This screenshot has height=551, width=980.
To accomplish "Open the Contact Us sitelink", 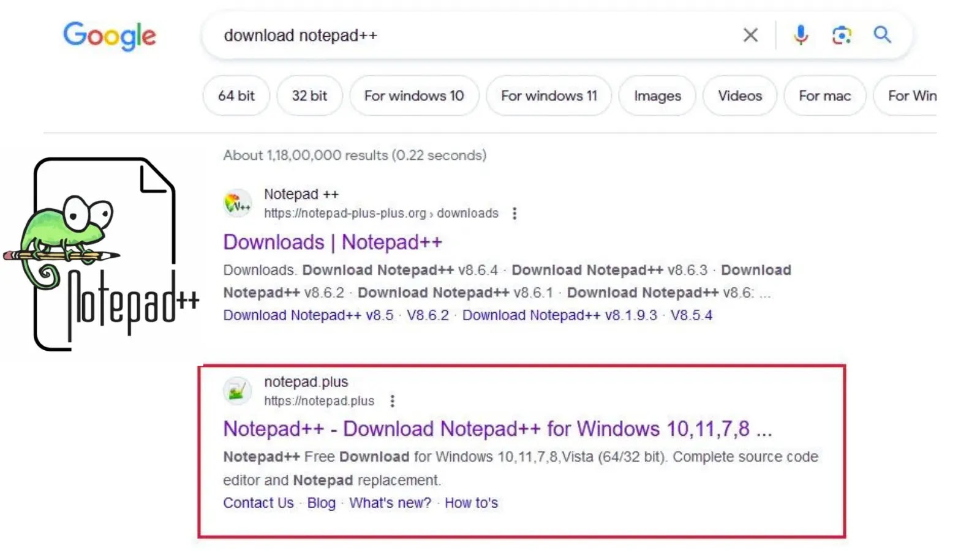I will [x=258, y=503].
